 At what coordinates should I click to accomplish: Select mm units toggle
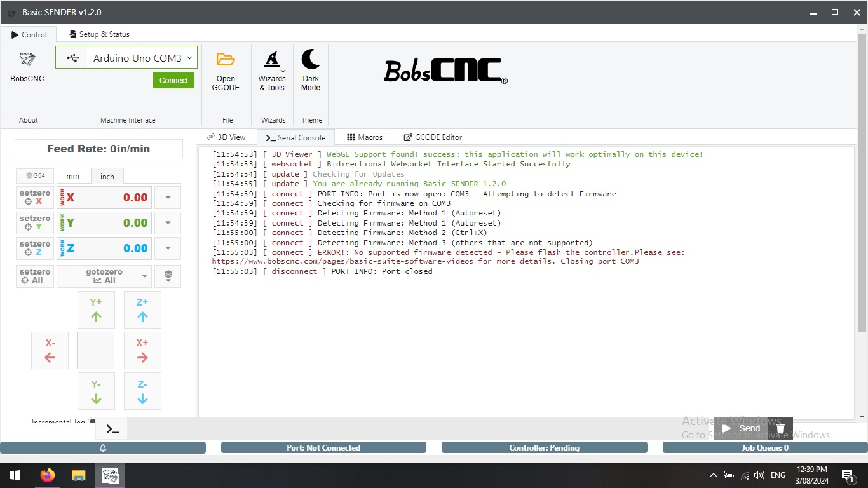pyautogui.click(x=72, y=176)
